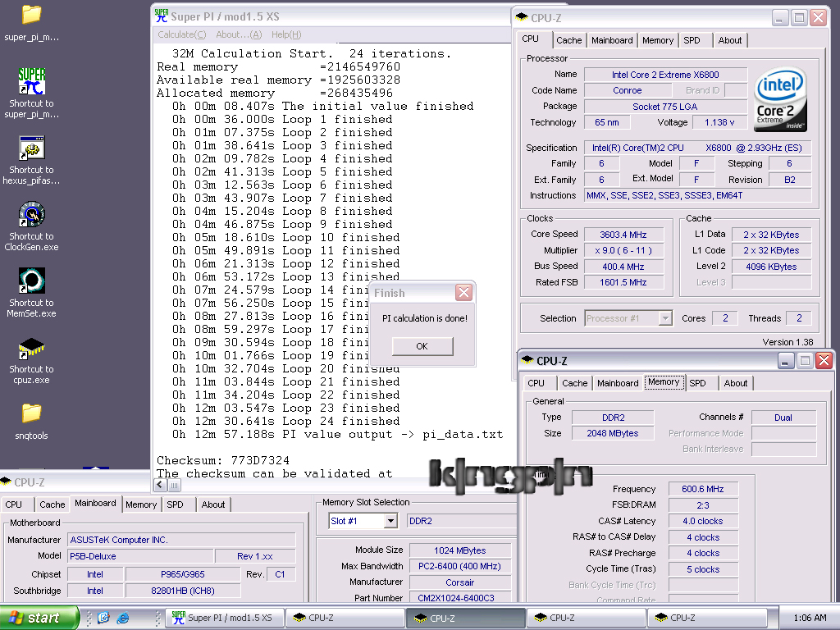Click the Name field Intel Core 2 Extreme X6800
Screen dimensions: 840x630
(x=665, y=75)
